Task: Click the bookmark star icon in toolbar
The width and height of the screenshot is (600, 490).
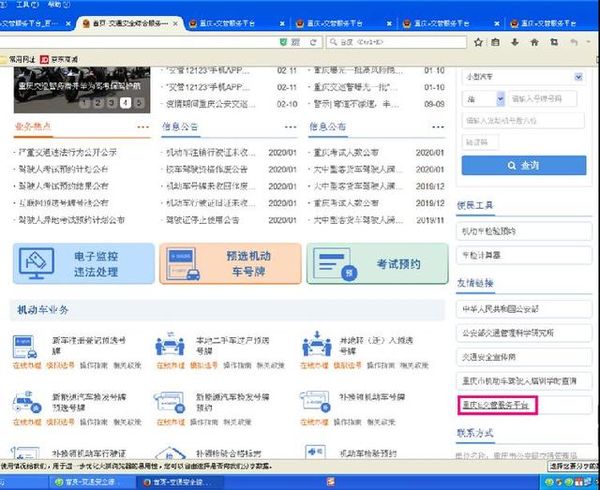Action: [x=475, y=42]
